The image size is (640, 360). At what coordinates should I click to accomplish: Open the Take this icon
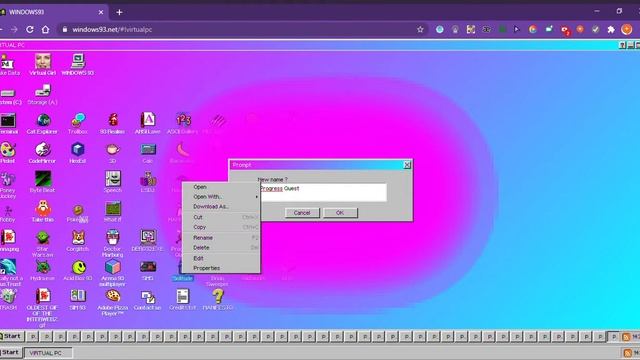click(x=42, y=211)
